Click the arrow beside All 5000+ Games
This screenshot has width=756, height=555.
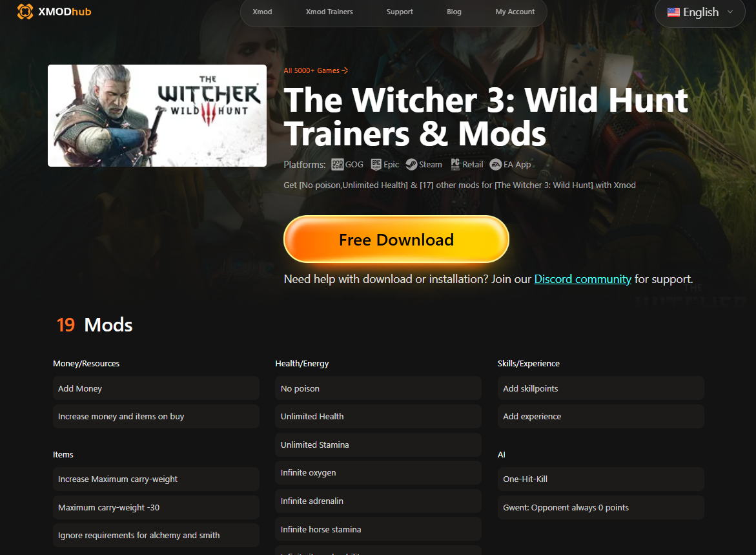pyautogui.click(x=345, y=70)
